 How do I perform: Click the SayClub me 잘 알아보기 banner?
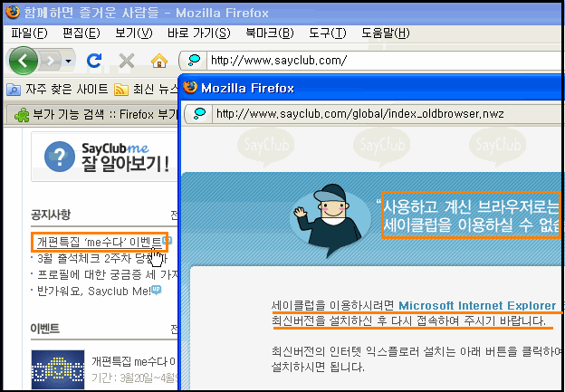click(104, 157)
